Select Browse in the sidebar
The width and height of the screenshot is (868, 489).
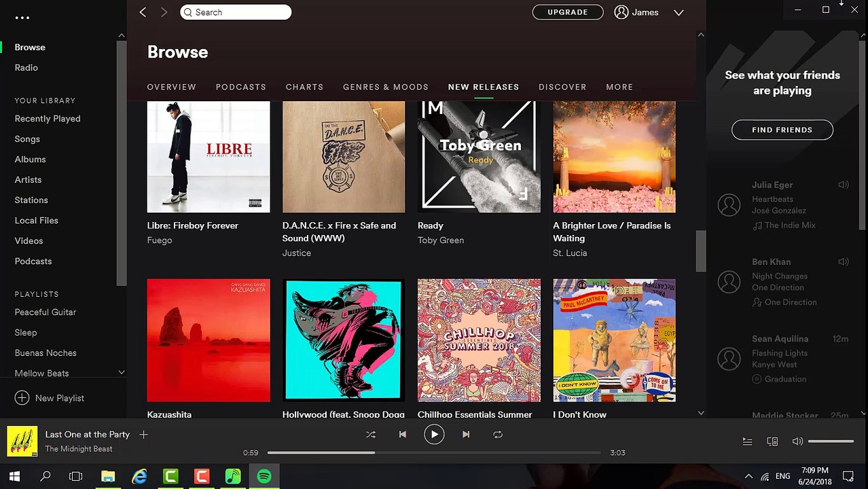click(30, 48)
